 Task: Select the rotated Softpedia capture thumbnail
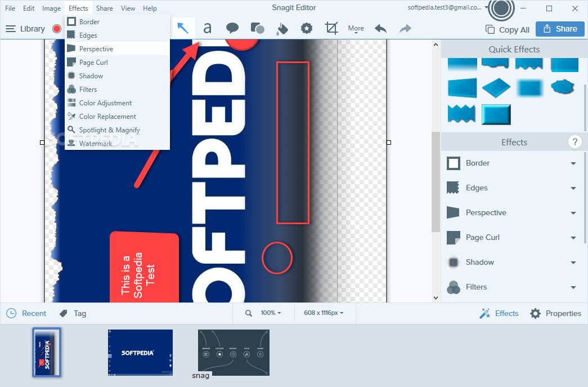point(47,352)
